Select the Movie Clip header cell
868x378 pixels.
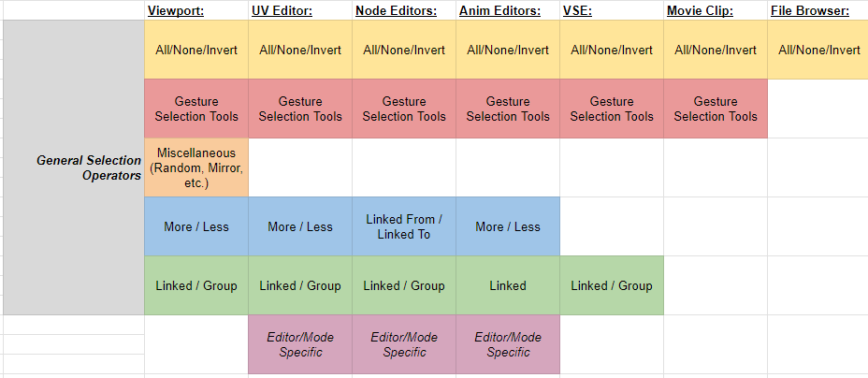coord(716,10)
